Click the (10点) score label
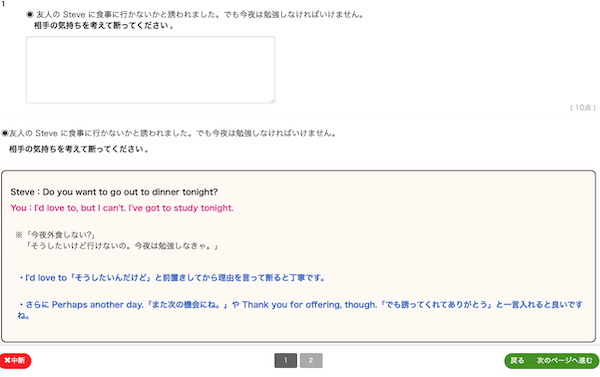 (x=583, y=108)
